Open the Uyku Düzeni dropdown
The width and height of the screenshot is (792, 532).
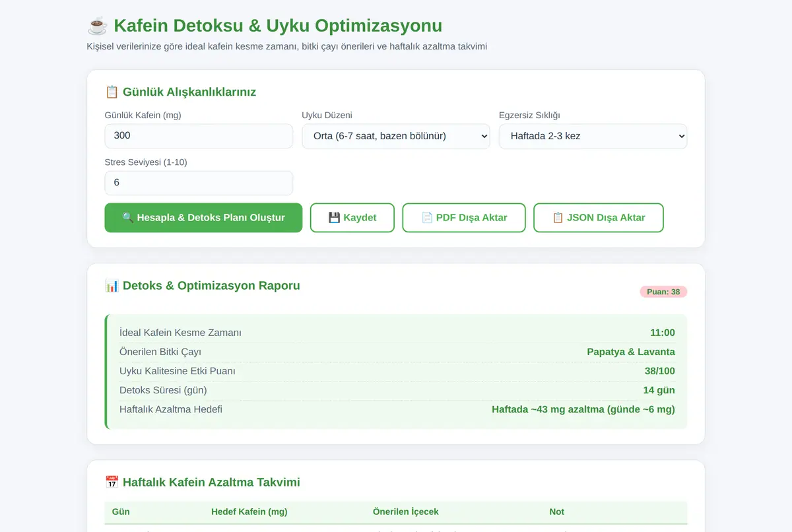(x=396, y=136)
